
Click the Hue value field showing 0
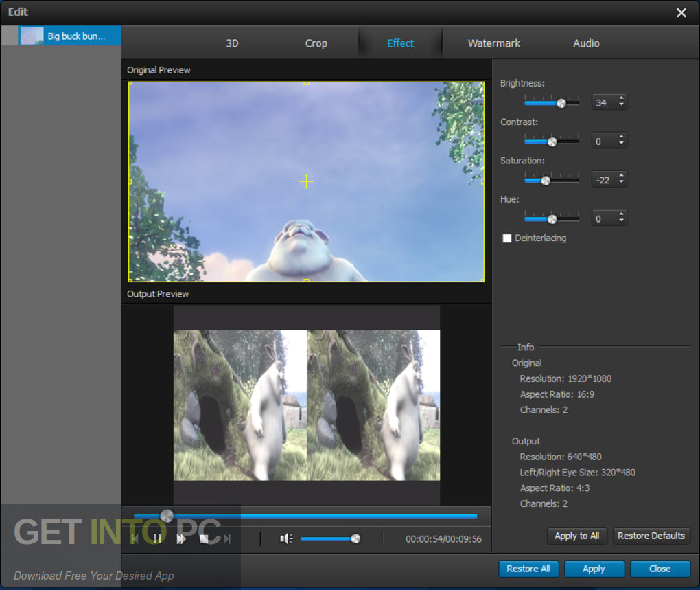(x=604, y=218)
